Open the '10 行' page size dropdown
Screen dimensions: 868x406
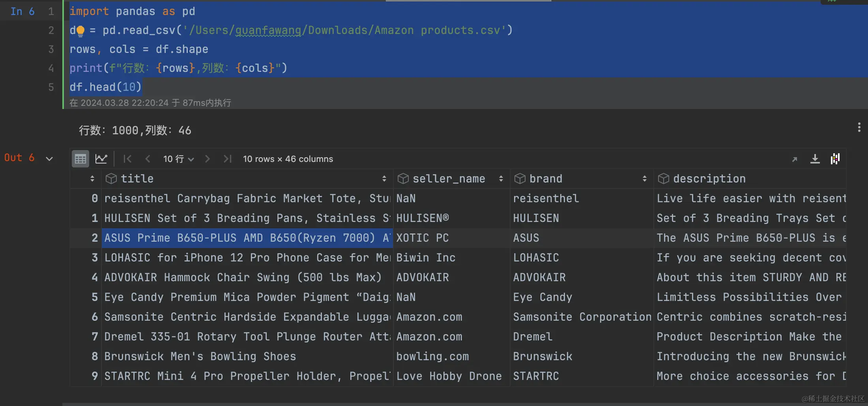coord(178,159)
